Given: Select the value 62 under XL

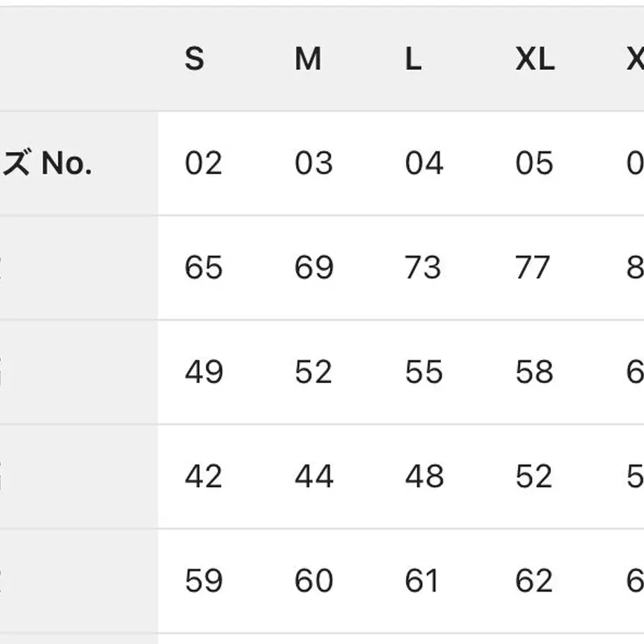Looking at the screenshot, I should point(534,580).
